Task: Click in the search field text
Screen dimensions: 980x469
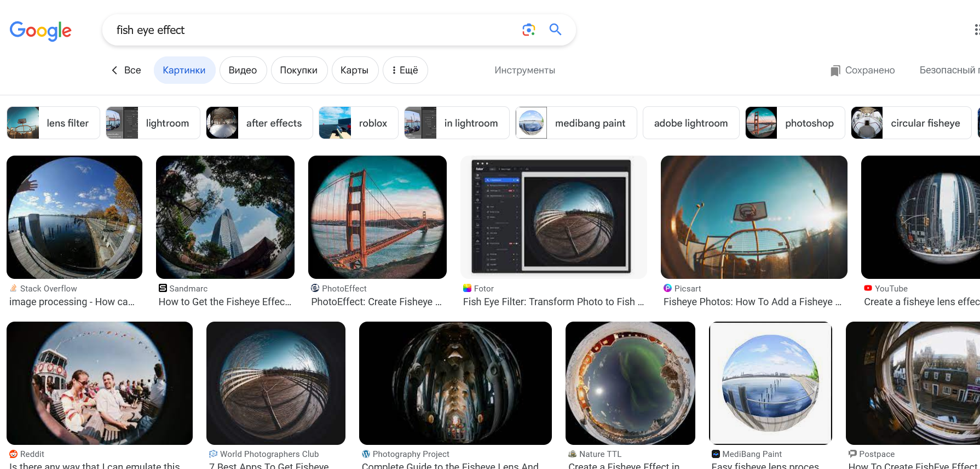Action: [151, 30]
